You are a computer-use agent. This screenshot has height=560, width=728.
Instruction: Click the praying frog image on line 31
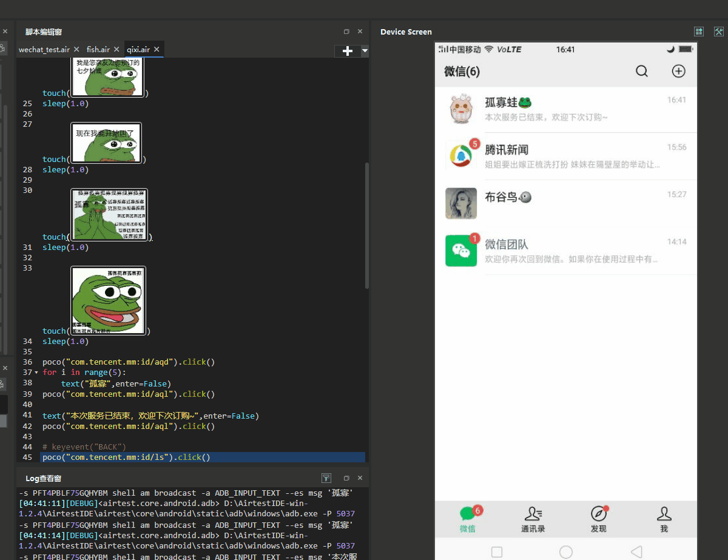click(110, 215)
